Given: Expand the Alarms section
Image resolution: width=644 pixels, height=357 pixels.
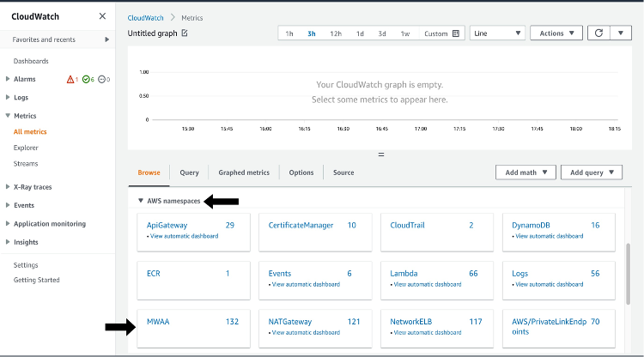Looking at the screenshot, I should pos(8,79).
